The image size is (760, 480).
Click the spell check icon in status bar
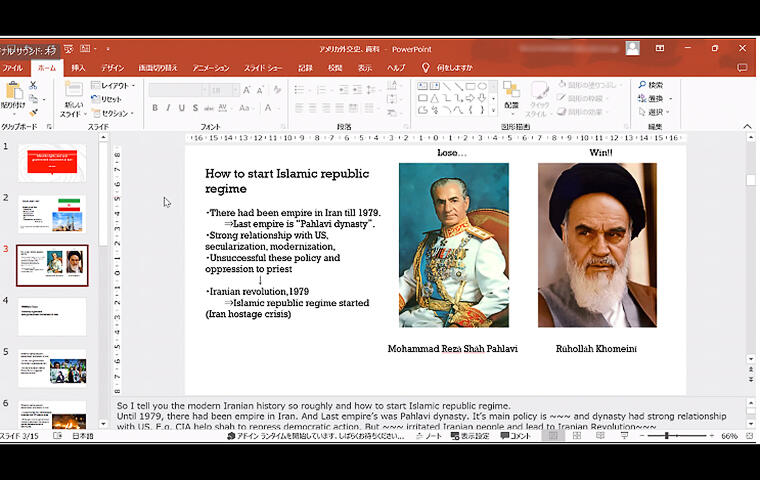57,436
